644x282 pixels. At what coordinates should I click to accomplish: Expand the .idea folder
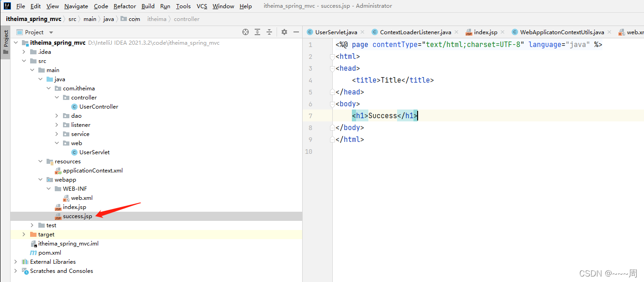tap(24, 52)
